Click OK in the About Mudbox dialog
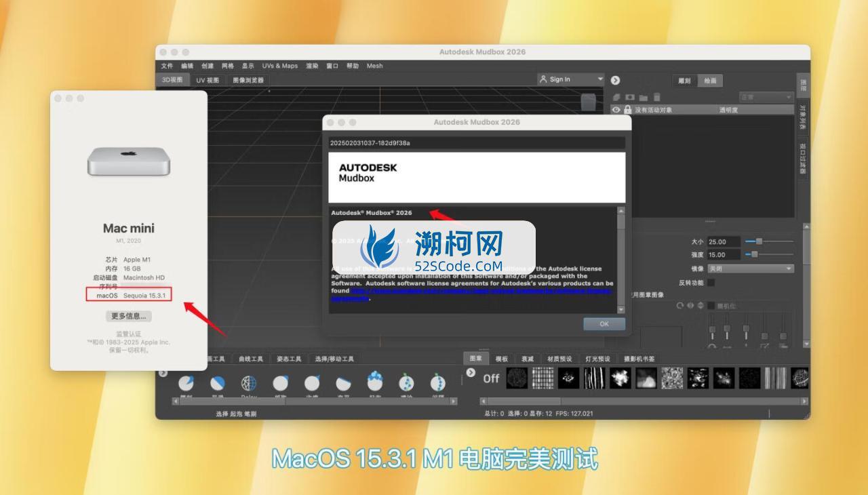Screen dimensions: 868x495 pos(604,324)
